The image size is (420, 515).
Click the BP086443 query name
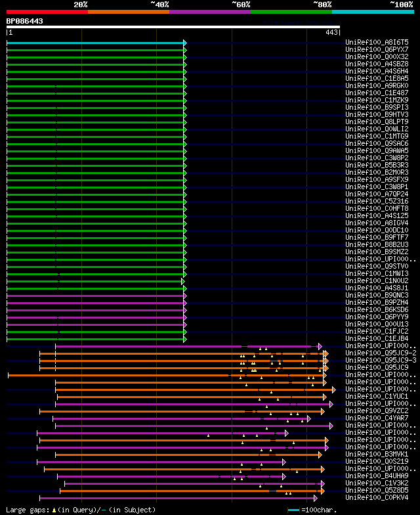[x=25, y=21]
